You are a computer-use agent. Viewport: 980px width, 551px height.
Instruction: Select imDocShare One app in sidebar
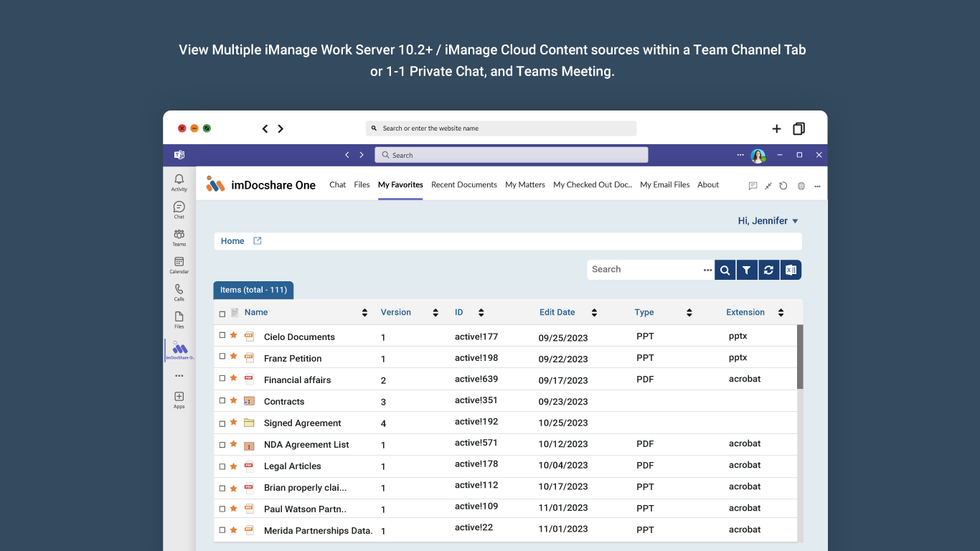click(x=180, y=351)
